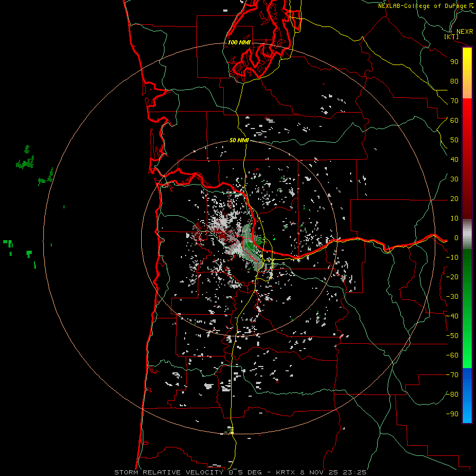
Task: Click the 70 value on the velocity scale
Action: [454, 101]
